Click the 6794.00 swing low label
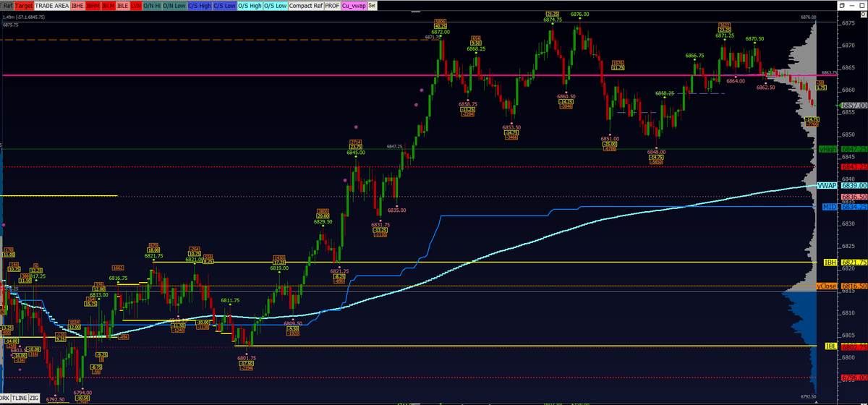Image resolution: width=868 pixels, height=405 pixels. 82,393
